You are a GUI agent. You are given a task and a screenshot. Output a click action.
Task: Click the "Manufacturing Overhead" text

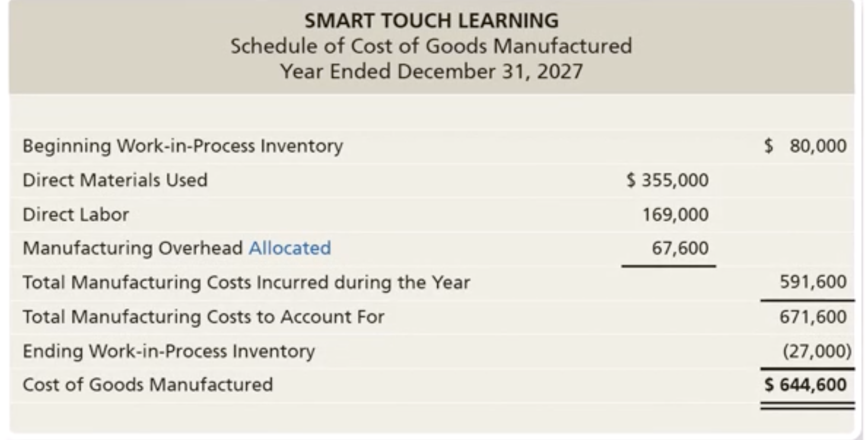click(x=133, y=248)
